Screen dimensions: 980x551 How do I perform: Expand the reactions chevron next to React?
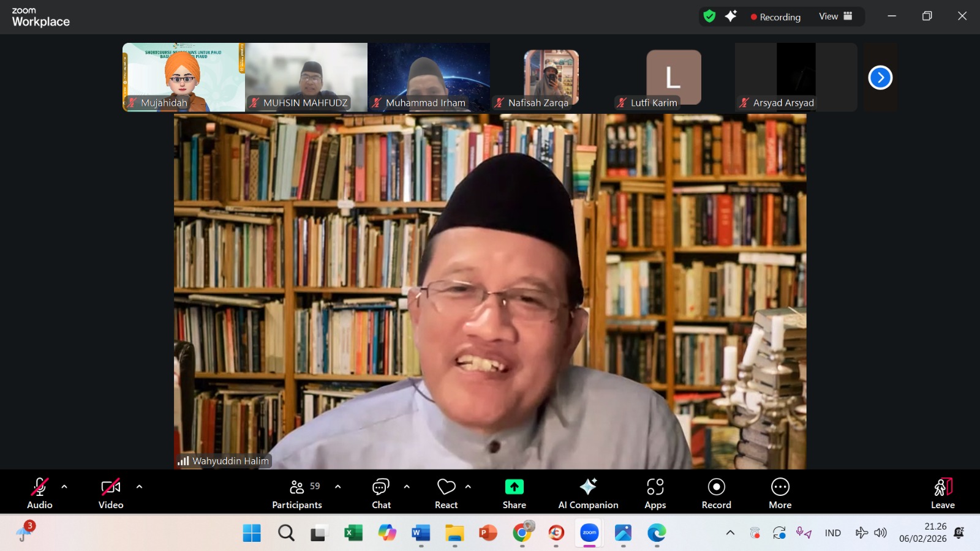click(x=468, y=487)
